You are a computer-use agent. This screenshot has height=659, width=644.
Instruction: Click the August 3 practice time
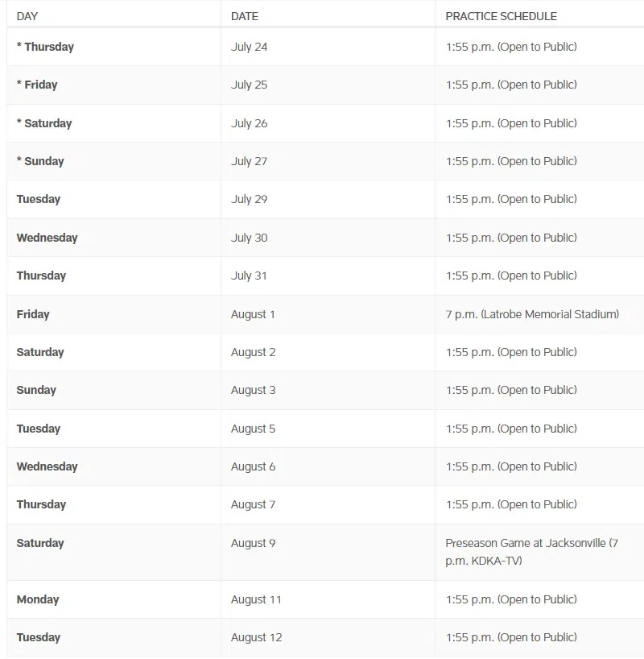[511, 390]
